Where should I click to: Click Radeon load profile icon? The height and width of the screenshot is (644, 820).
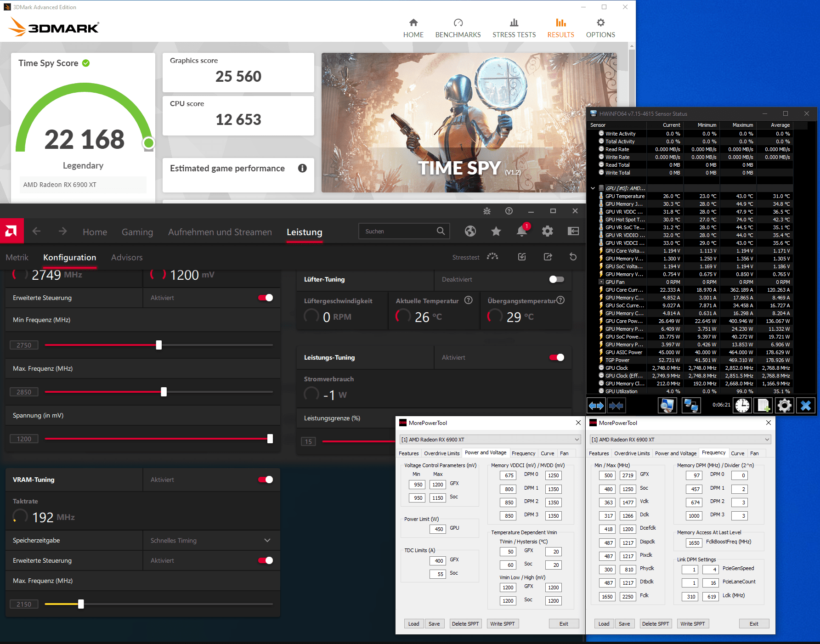coord(522,257)
